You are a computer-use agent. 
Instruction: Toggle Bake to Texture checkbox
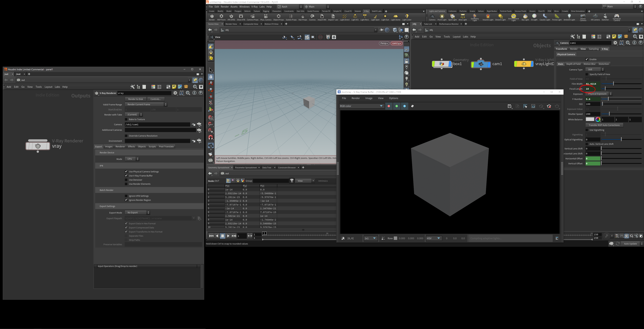click(x=126, y=119)
